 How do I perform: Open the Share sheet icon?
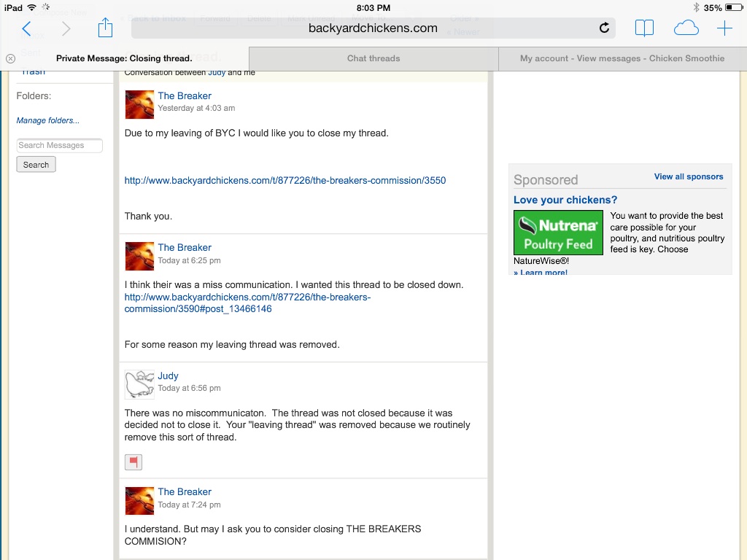[106, 28]
